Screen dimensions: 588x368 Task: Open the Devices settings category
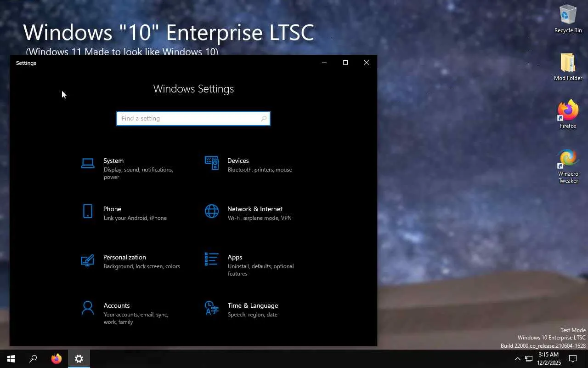pos(255,165)
